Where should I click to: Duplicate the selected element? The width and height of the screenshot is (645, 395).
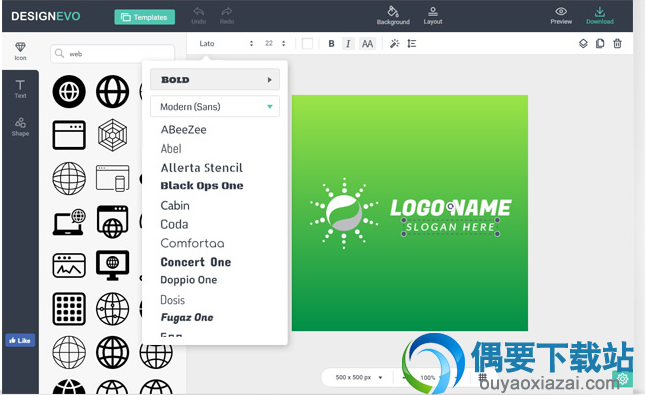[600, 44]
